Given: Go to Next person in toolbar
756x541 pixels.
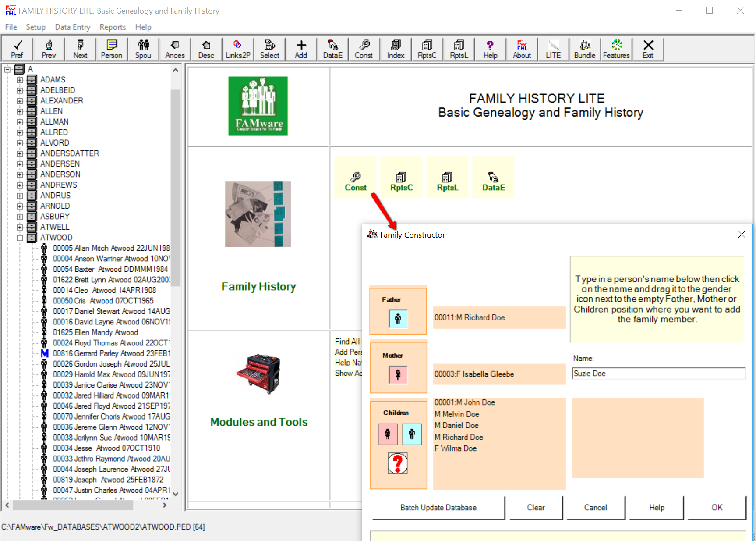Looking at the screenshot, I should [80, 49].
